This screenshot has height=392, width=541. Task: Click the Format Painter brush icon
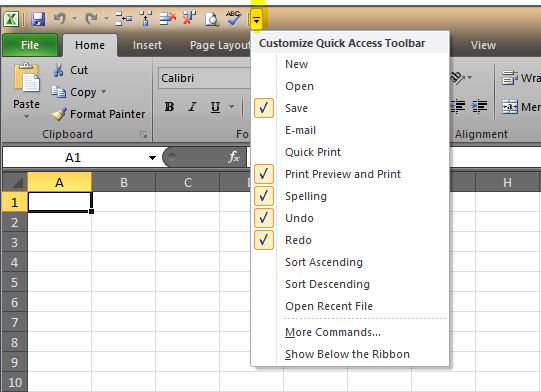59,114
